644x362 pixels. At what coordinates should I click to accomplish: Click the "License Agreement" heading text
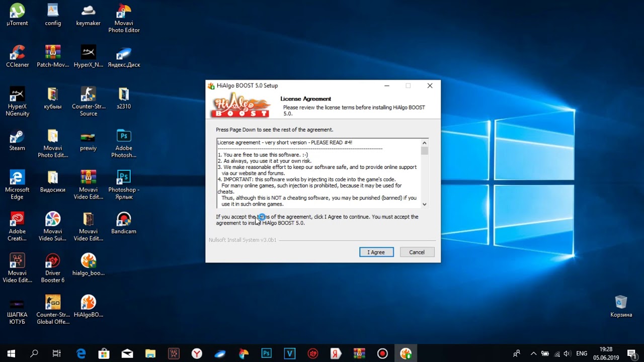pos(306,99)
